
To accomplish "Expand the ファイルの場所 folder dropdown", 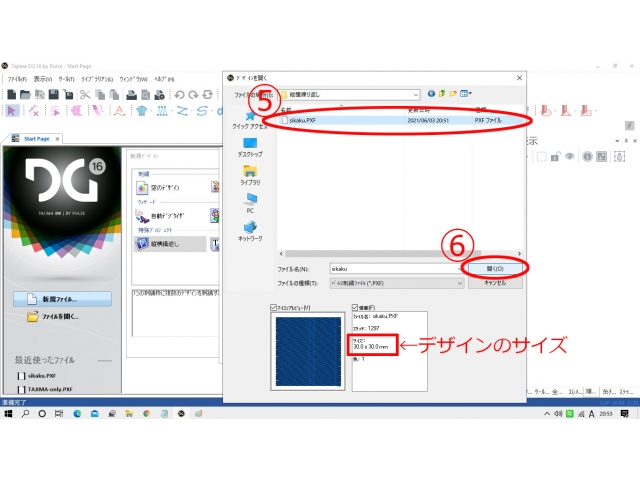I will click(416, 95).
